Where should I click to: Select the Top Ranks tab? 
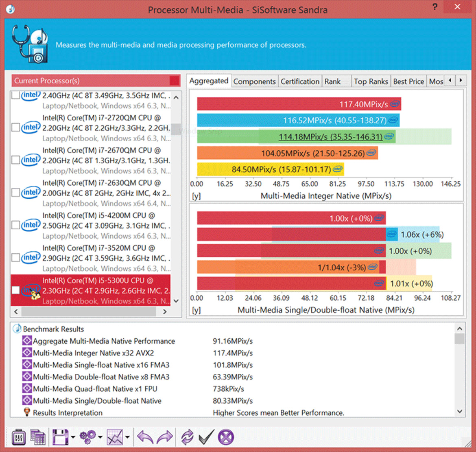[x=371, y=81]
